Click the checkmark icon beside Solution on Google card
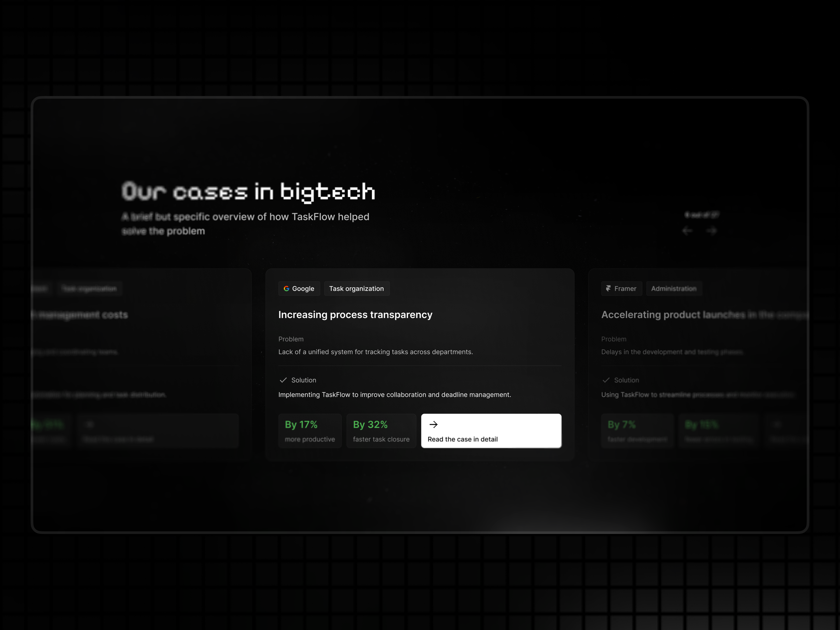The width and height of the screenshot is (840, 630). pos(283,380)
